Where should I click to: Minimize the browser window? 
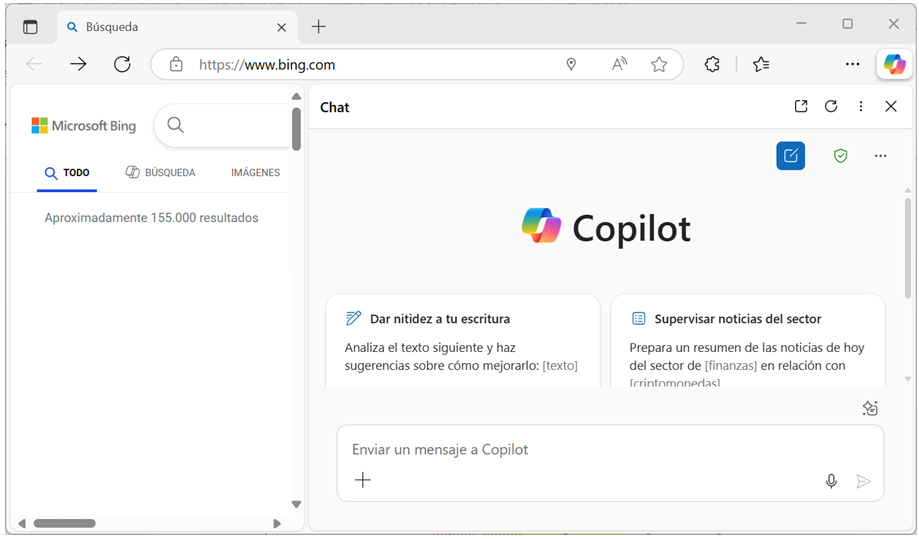[x=801, y=23]
